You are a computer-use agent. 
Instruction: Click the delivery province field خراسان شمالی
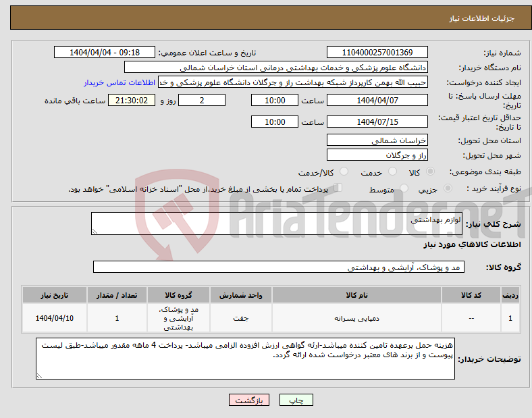377,140
